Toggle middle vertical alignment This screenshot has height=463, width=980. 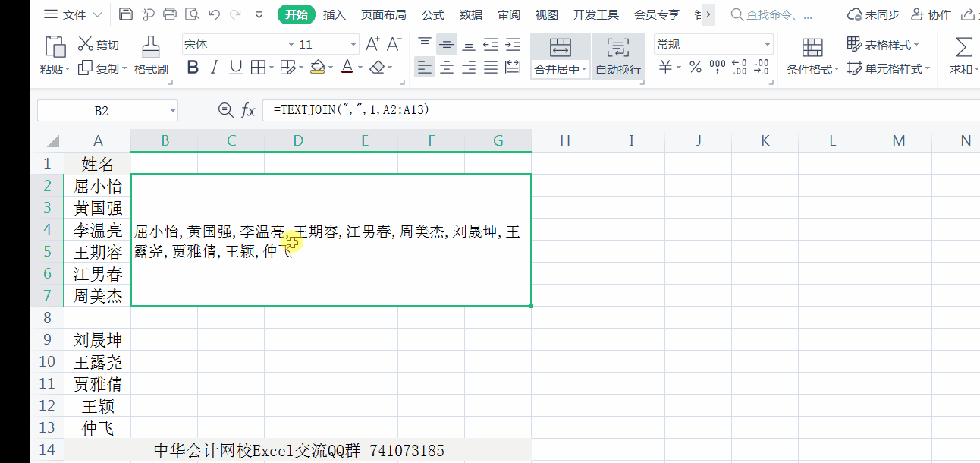tap(447, 45)
